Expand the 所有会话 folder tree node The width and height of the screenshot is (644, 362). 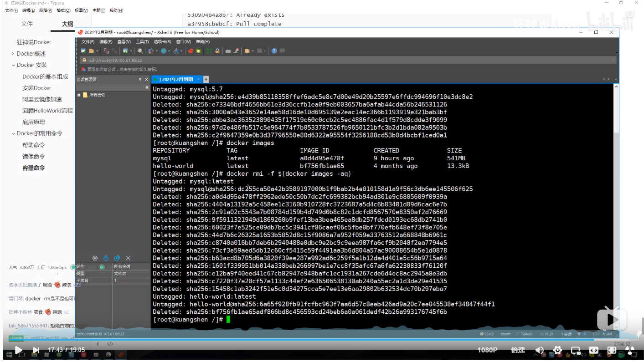[79, 95]
